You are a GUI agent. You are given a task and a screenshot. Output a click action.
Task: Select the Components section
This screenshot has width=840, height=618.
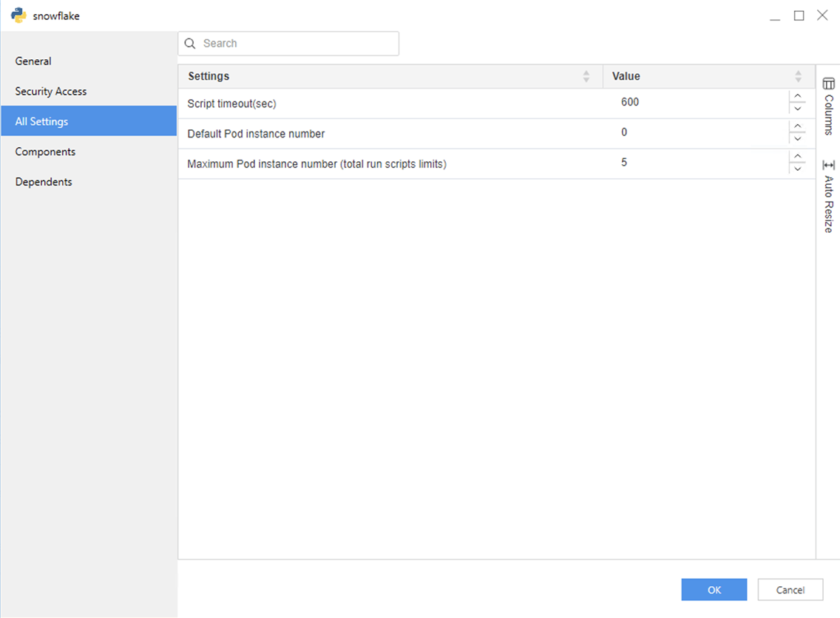pyautogui.click(x=45, y=152)
